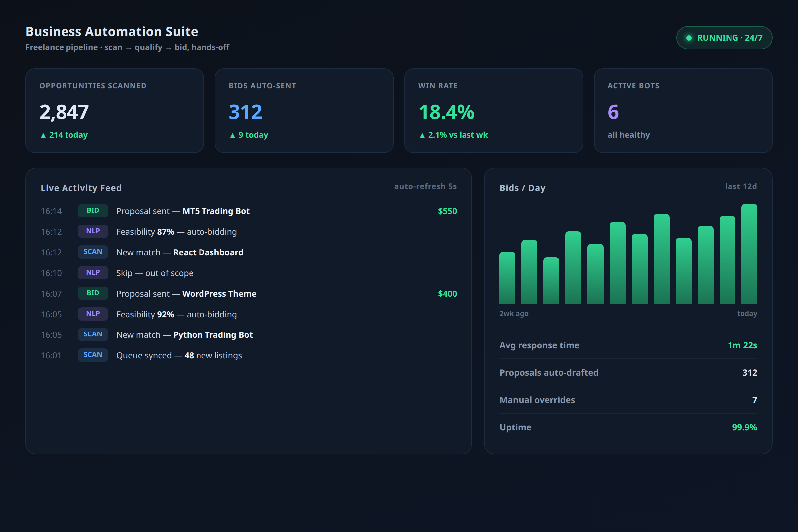798x532 pixels.
Task: Click the up arrow next to 214 today
Action: click(x=43, y=135)
